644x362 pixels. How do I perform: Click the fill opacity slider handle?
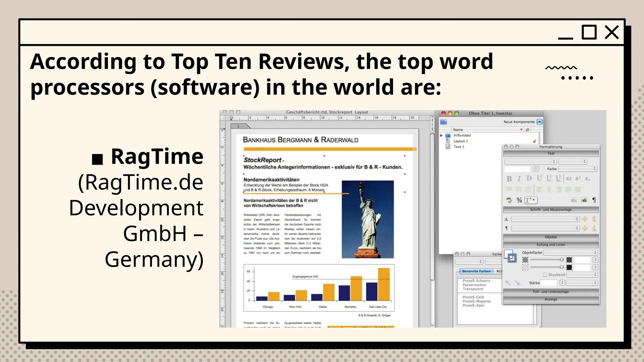pyautogui.click(x=561, y=260)
